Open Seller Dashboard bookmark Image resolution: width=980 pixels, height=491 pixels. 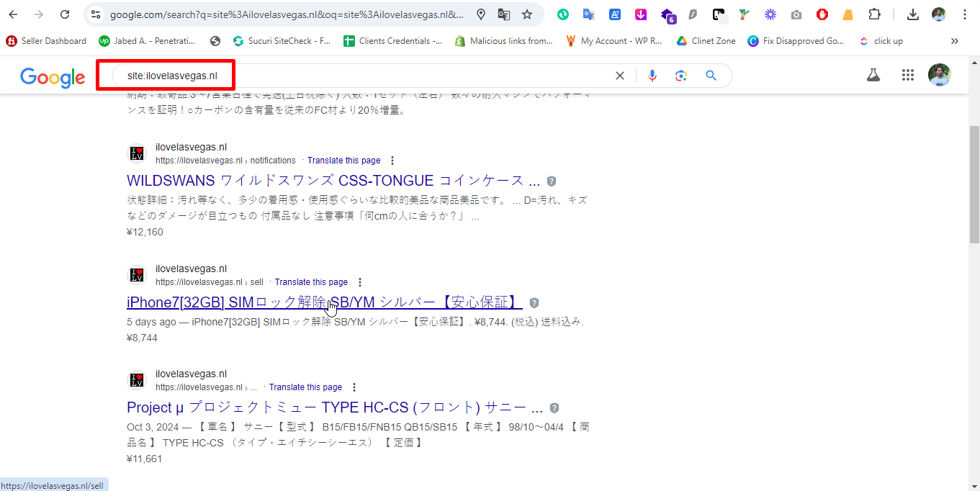(x=46, y=41)
